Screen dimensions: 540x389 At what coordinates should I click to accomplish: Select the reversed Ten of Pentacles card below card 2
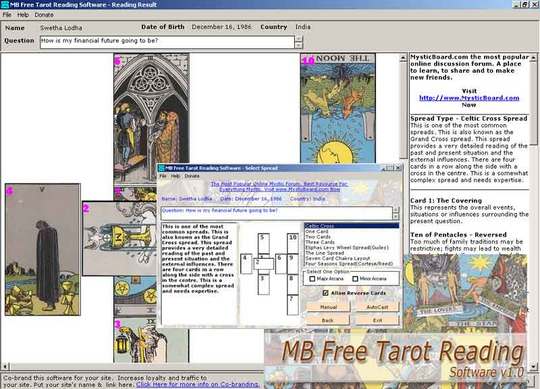[135, 296]
